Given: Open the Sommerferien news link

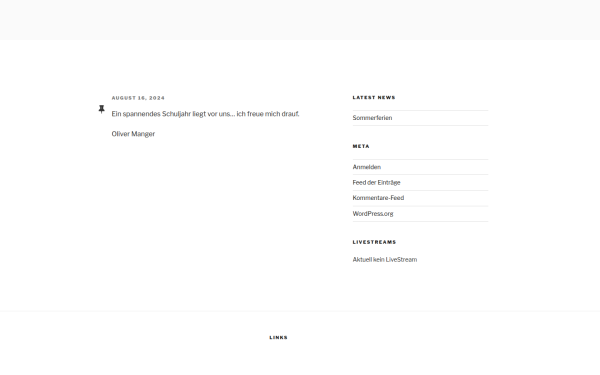Looking at the screenshot, I should pyautogui.click(x=372, y=118).
